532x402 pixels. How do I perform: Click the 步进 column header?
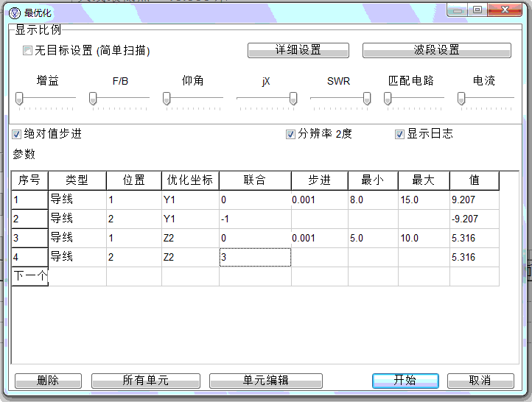[320, 180]
